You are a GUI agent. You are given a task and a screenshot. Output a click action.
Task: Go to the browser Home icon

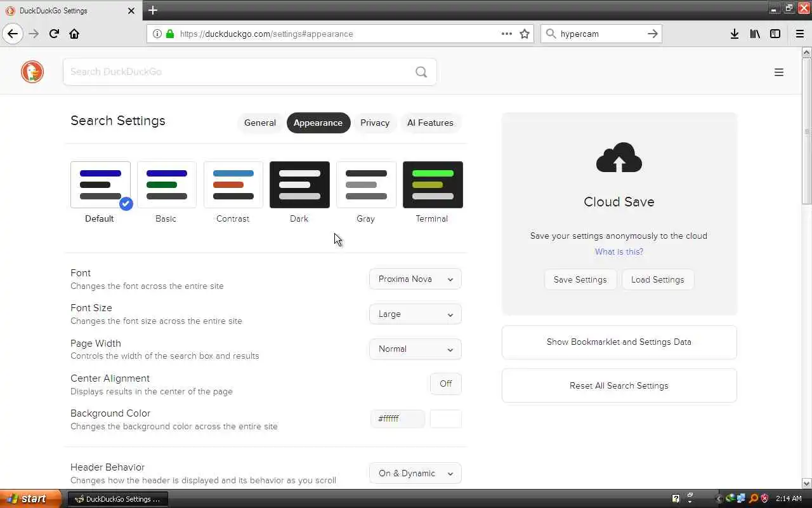tap(74, 34)
